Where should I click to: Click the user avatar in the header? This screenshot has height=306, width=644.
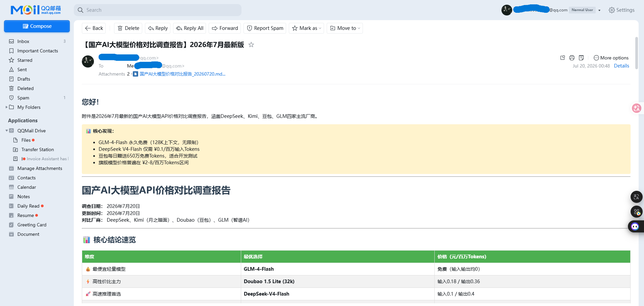tap(506, 10)
